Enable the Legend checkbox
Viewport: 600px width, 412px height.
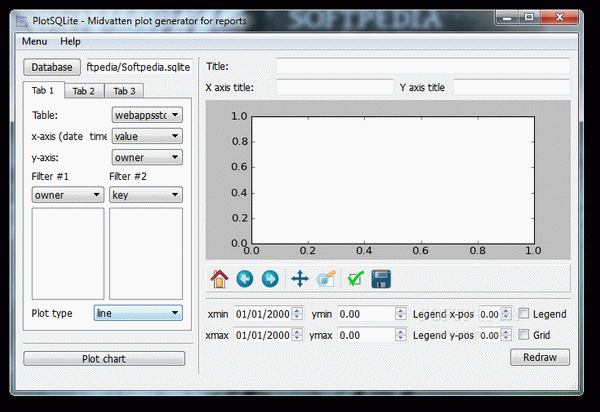coord(523,314)
